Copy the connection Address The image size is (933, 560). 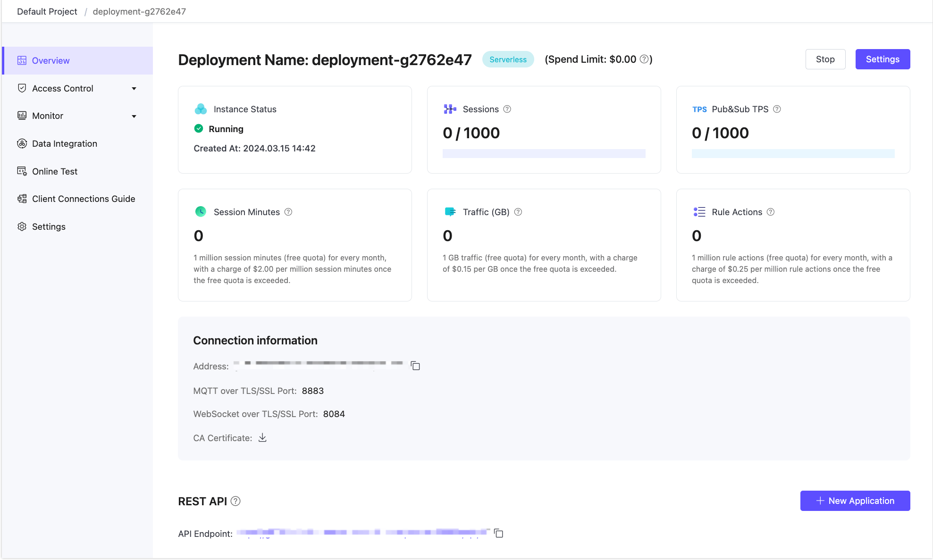pyautogui.click(x=415, y=366)
